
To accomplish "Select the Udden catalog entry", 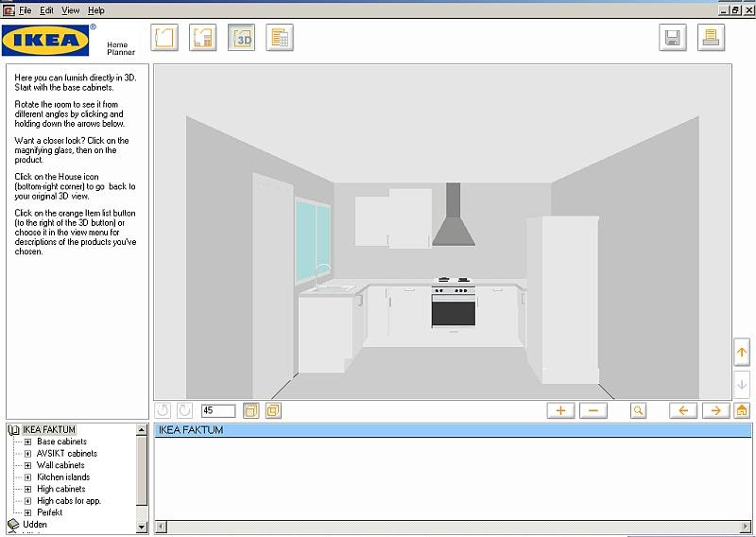I will point(35,524).
